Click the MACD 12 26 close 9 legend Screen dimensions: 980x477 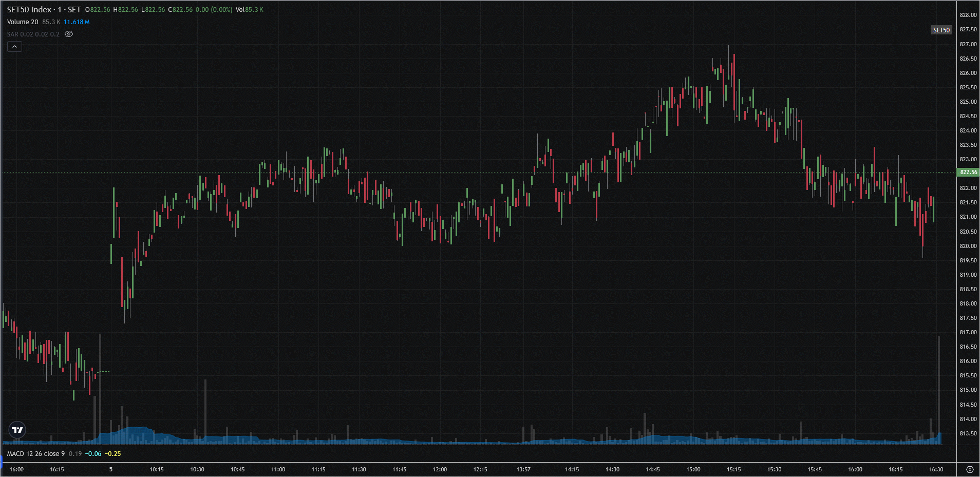(36, 453)
